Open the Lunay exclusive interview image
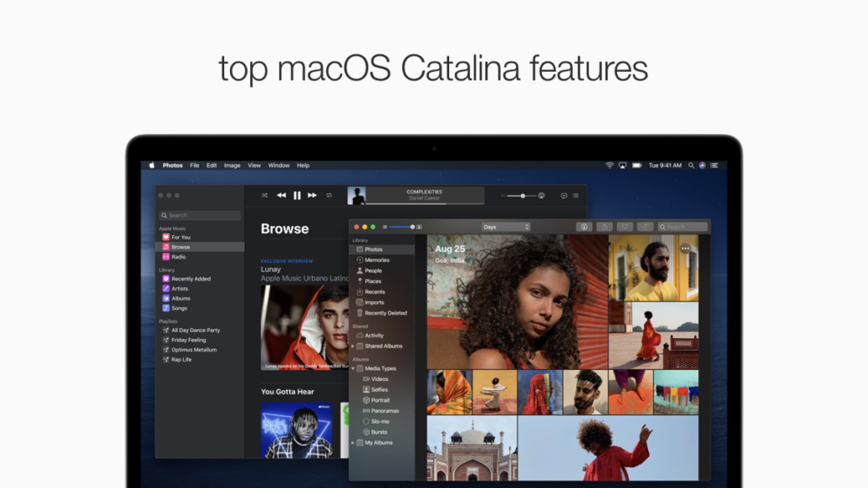Image resolution: width=868 pixels, height=488 pixels. 305,327
